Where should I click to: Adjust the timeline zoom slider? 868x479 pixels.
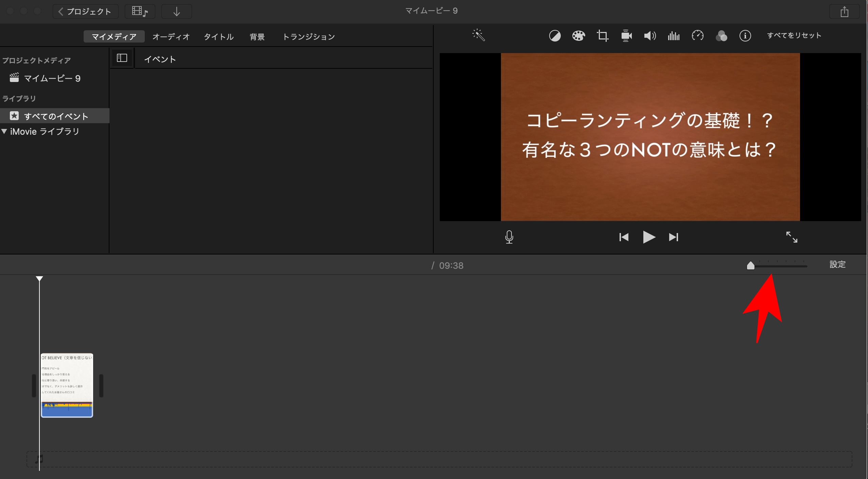(750, 266)
